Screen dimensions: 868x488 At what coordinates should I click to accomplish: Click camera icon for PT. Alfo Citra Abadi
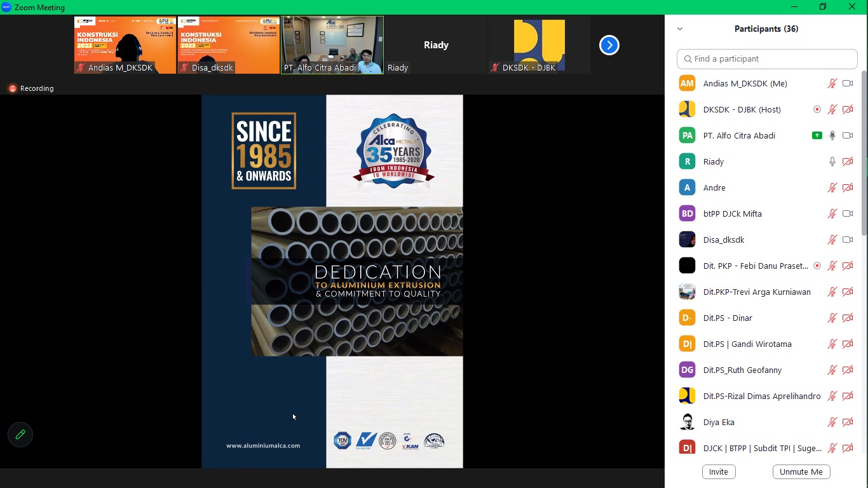pos(848,135)
